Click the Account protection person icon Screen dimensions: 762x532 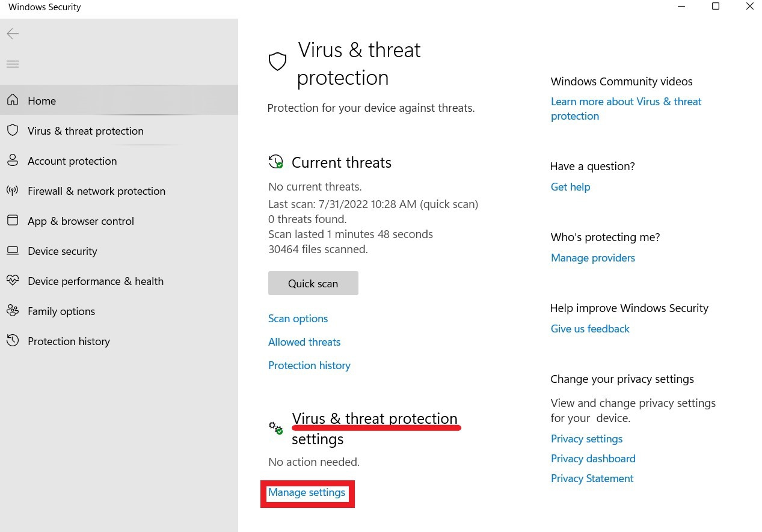click(x=13, y=161)
